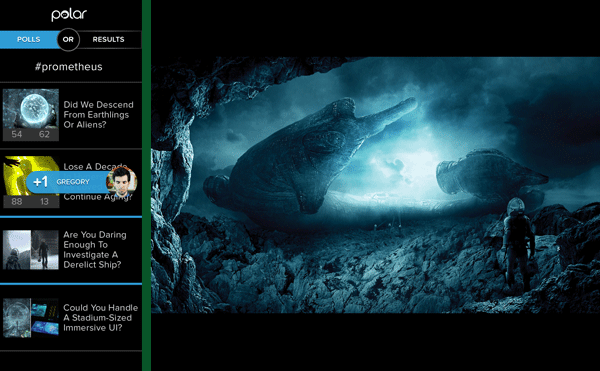Select vote count 54 on first poll
The width and height of the screenshot is (600, 371).
pyautogui.click(x=17, y=134)
